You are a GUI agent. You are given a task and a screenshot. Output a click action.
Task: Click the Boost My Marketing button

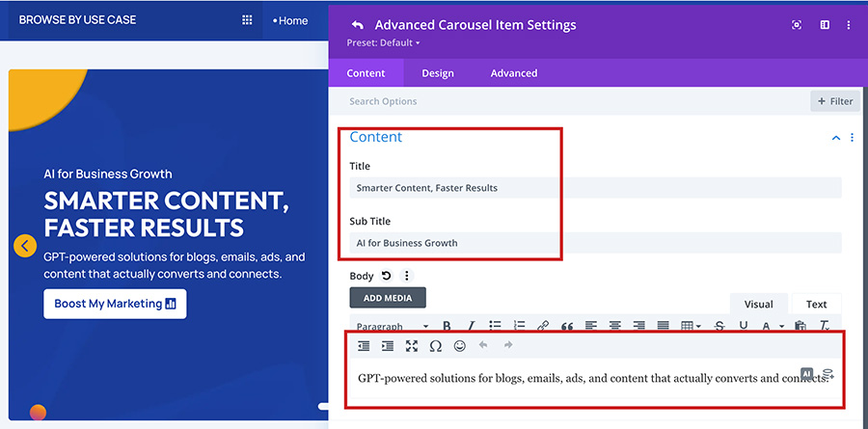(x=115, y=304)
